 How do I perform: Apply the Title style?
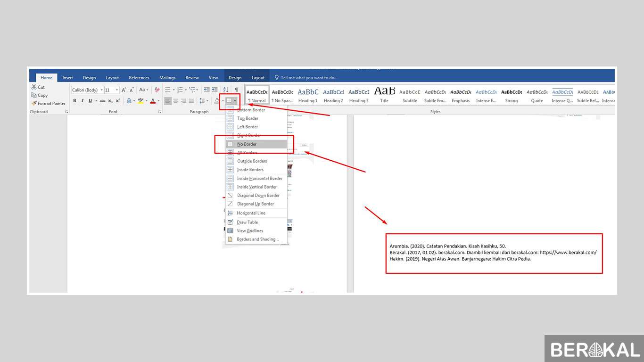click(x=384, y=95)
